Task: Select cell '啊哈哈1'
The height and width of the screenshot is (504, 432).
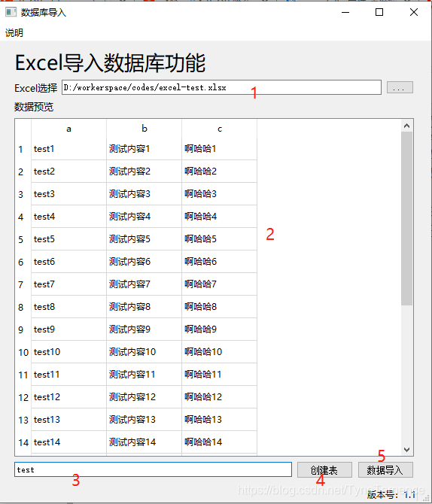Action: coord(219,149)
